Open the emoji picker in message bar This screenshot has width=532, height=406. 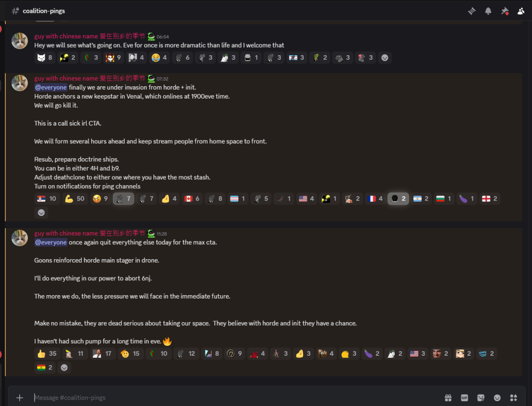coord(497,398)
